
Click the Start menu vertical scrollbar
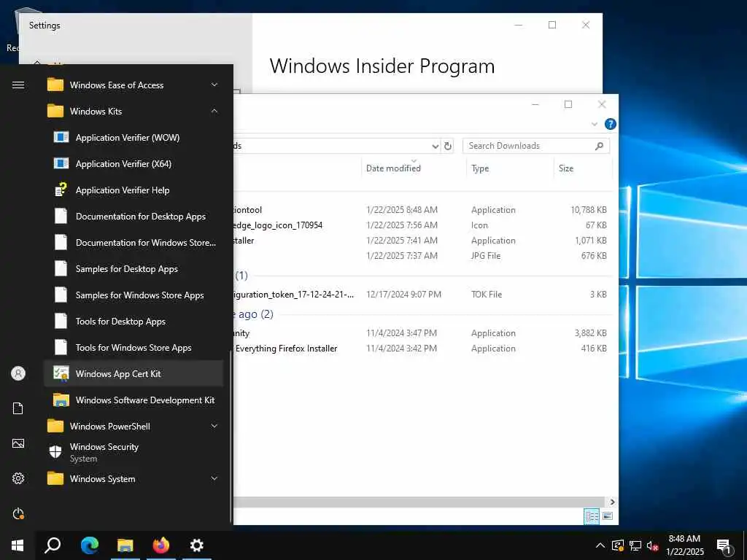point(231,436)
